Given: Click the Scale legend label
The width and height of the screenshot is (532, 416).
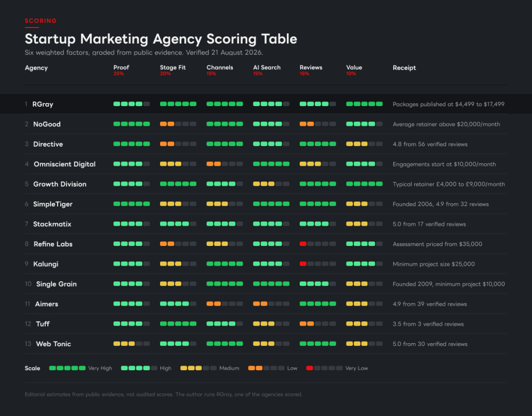Looking at the screenshot, I should [x=32, y=368].
